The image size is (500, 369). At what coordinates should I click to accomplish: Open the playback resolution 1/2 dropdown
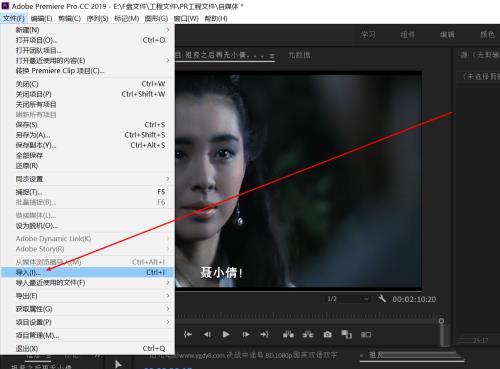click(x=348, y=299)
